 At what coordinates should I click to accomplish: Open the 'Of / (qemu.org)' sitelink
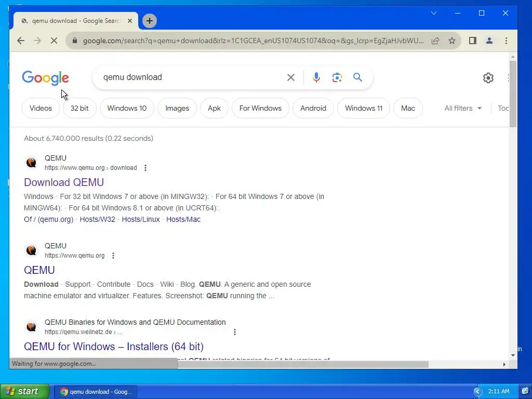coord(48,219)
